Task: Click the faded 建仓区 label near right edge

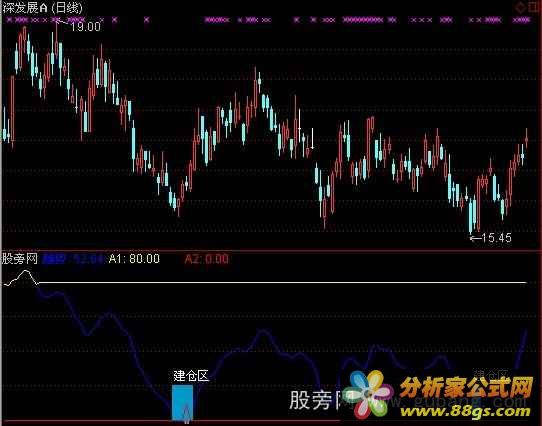Action: point(491,374)
